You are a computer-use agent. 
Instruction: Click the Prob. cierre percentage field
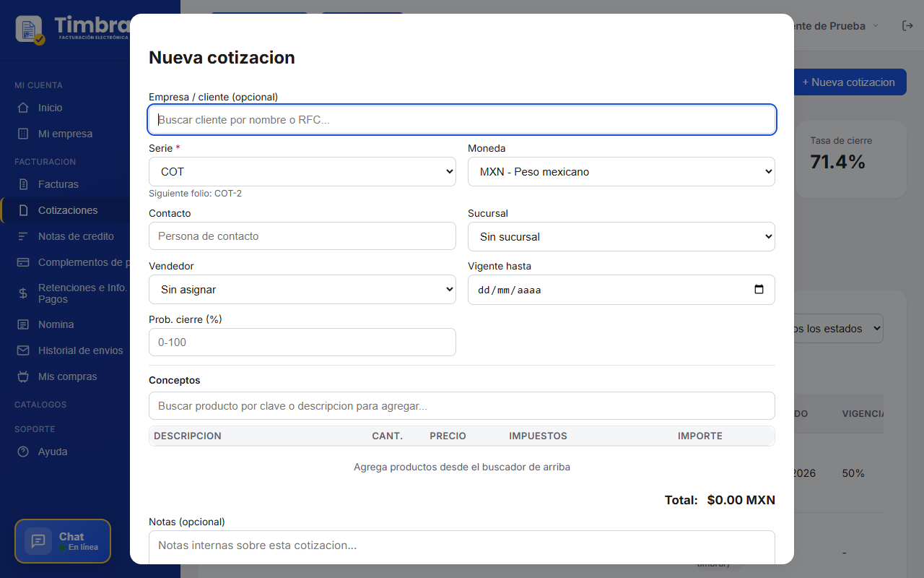(302, 342)
